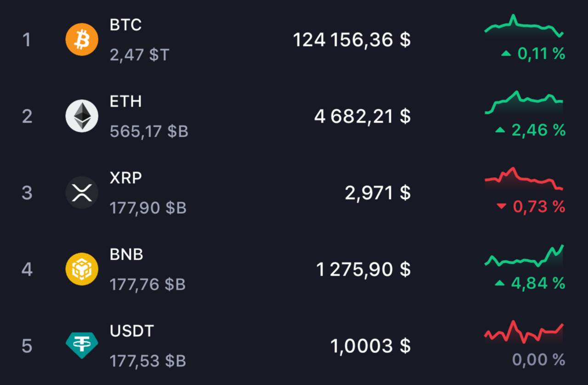This screenshot has width=588, height=385.
Task: Open the ETH ticker label
Action: point(125,101)
